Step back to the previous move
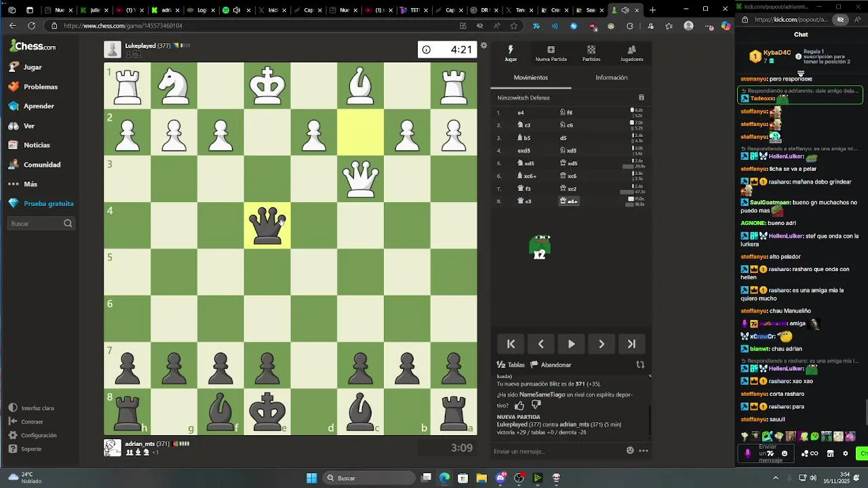Image resolution: width=868 pixels, height=488 pixels. coord(541,344)
